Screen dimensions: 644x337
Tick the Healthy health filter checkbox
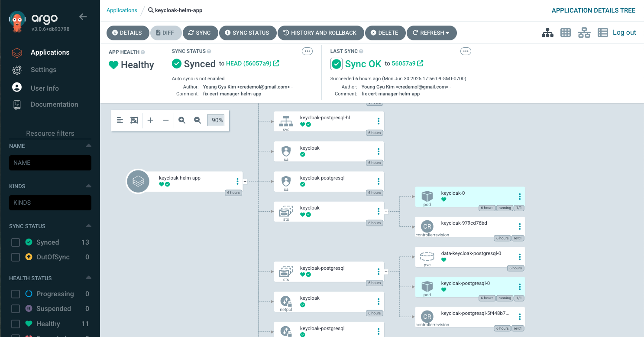click(16, 324)
